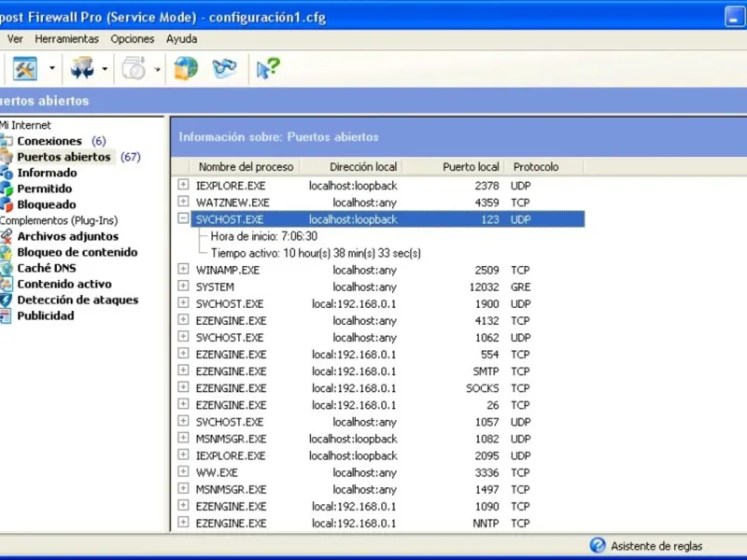The width and height of the screenshot is (747, 560).
Task: Expand EZENGINE.EXE row with SMTP port
Action: tap(183, 370)
